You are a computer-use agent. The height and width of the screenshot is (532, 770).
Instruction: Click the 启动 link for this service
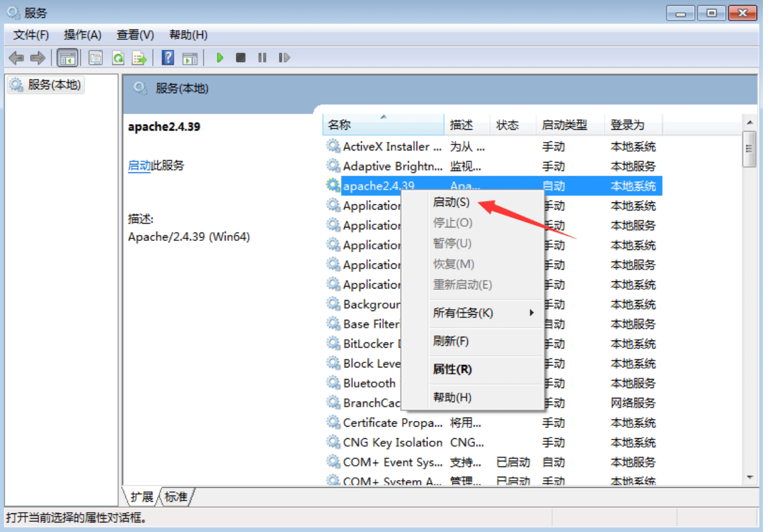pyautogui.click(x=139, y=165)
